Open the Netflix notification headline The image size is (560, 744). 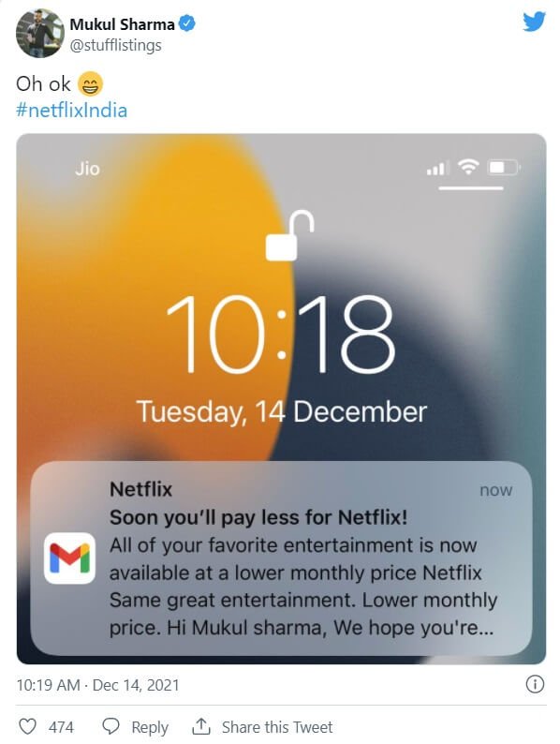coord(258,517)
